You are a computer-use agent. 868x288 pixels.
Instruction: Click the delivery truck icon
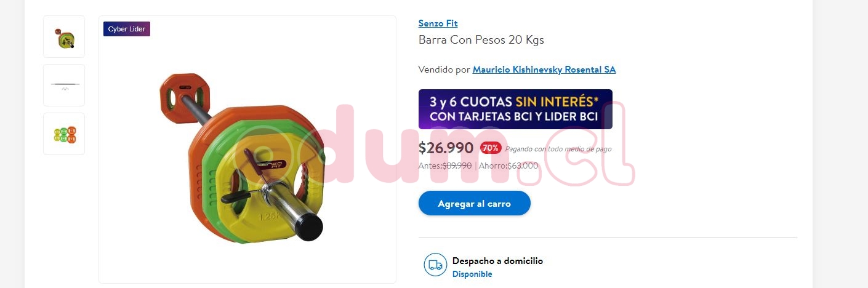435,265
